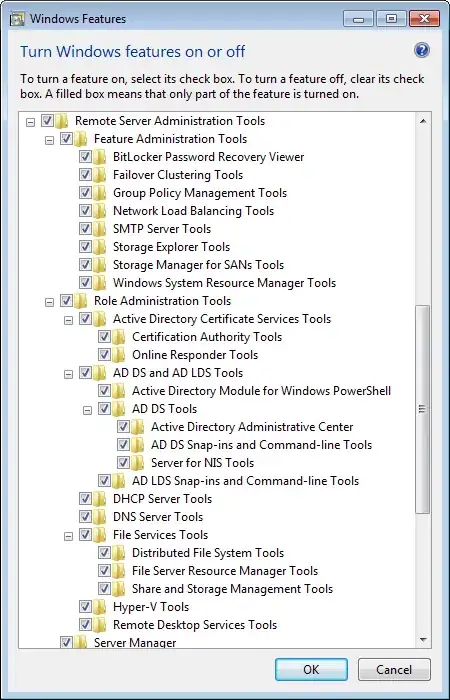Click the OK button

(x=311, y=670)
